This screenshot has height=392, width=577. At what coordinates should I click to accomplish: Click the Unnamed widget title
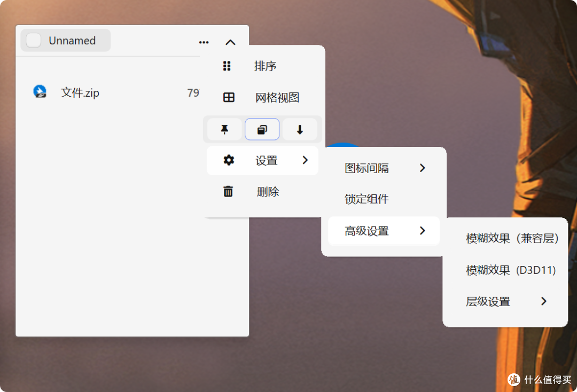(72, 41)
